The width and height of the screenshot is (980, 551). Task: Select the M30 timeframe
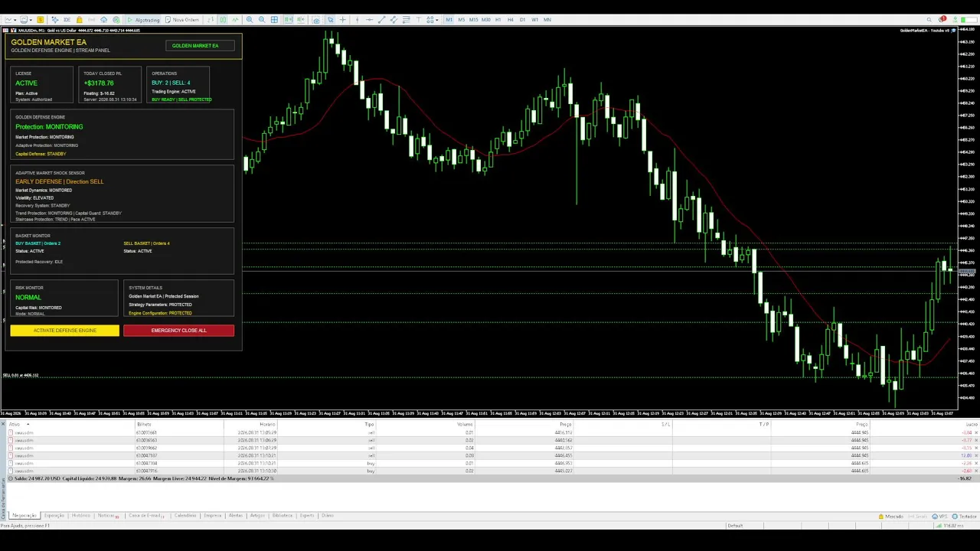[x=485, y=20]
